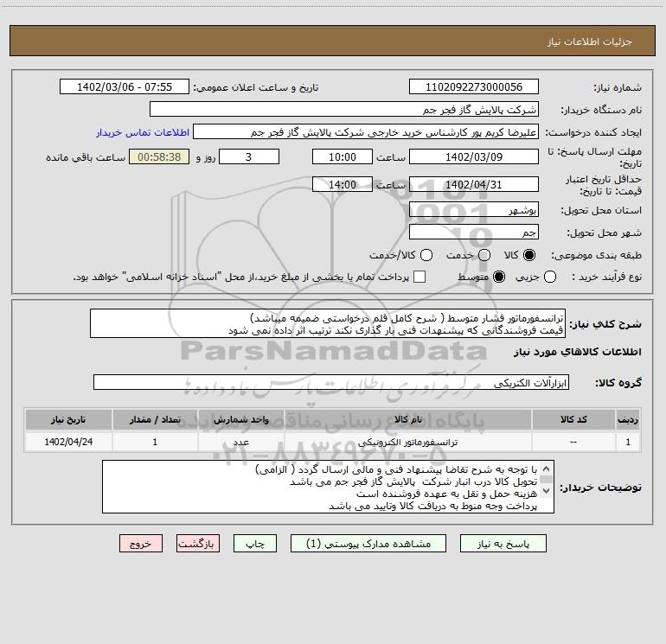The image size is (666, 644).
Task: Click the request creator field علیرضا کریم پور
Action: pos(366,132)
